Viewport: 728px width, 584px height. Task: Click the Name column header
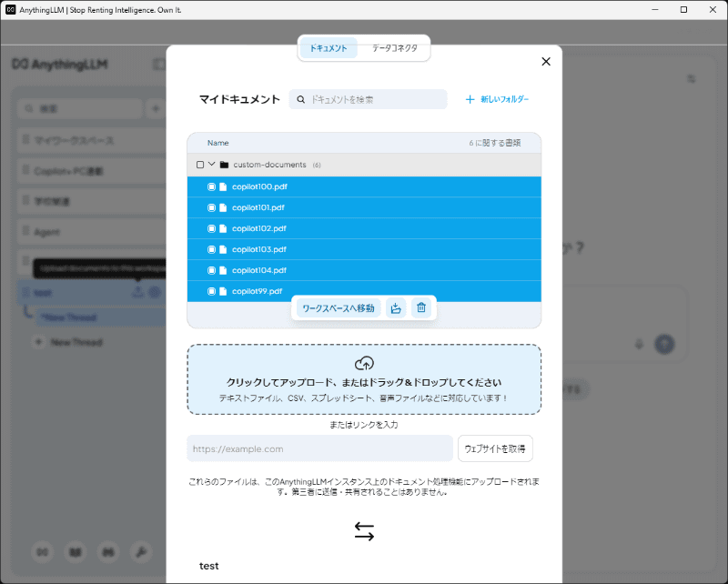(217, 143)
